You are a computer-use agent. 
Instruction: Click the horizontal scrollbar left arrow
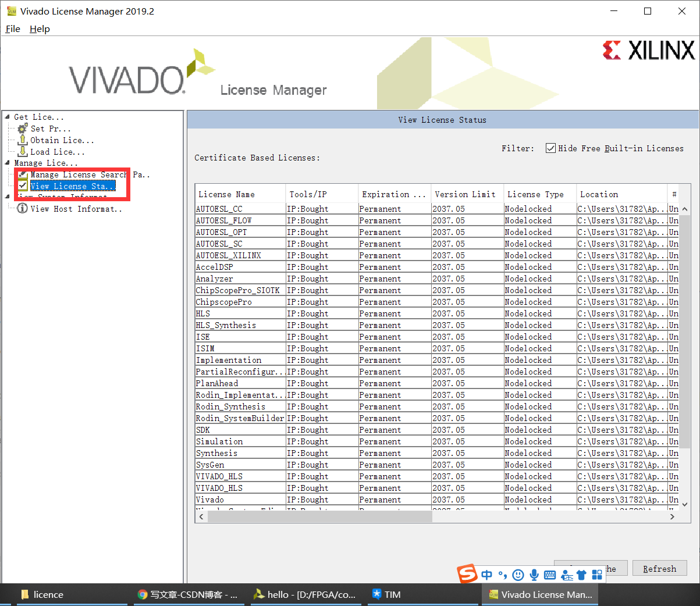201,516
